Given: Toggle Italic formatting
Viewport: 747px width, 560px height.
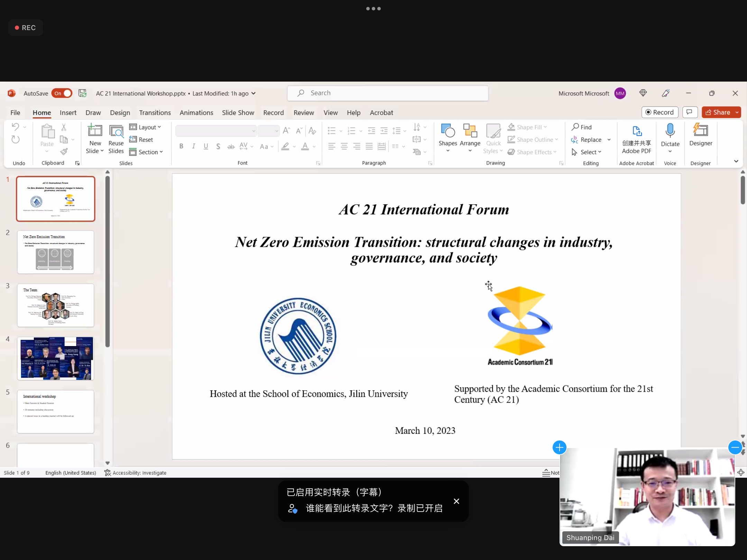Looking at the screenshot, I should pos(194,146).
